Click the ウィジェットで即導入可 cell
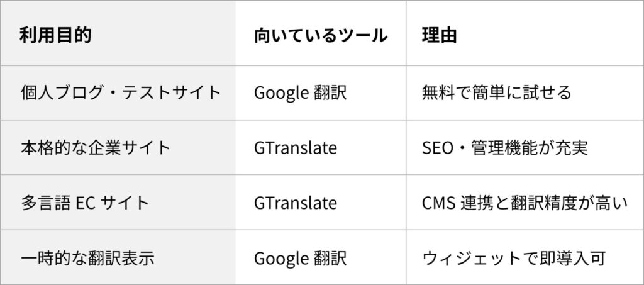This screenshot has height=285, width=644. coord(513,258)
